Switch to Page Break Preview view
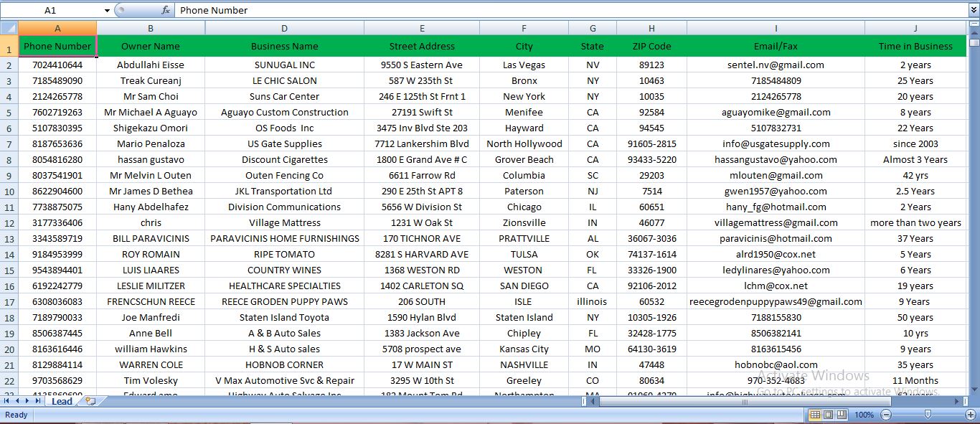Image resolution: width=980 pixels, height=424 pixels. pyautogui.click(x=841, y=415)
